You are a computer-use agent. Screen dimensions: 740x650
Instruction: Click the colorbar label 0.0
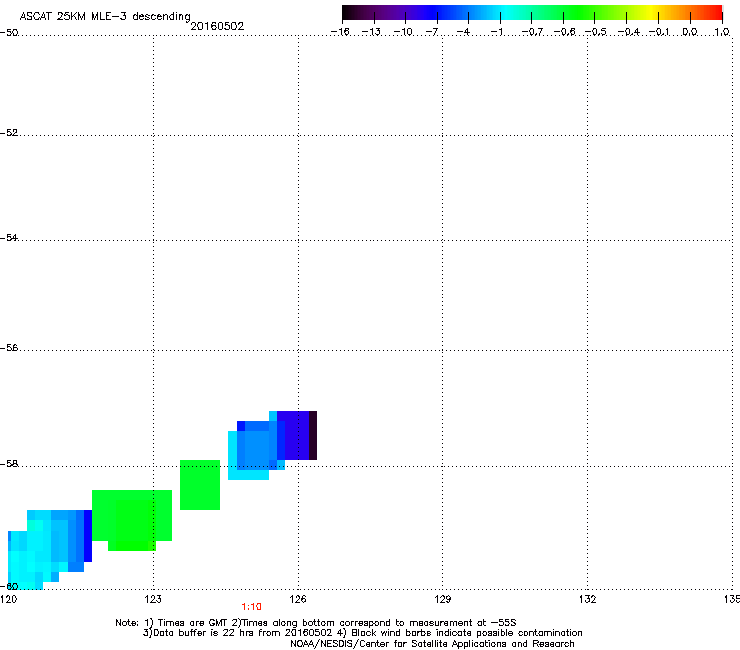[x=690, y=32]
